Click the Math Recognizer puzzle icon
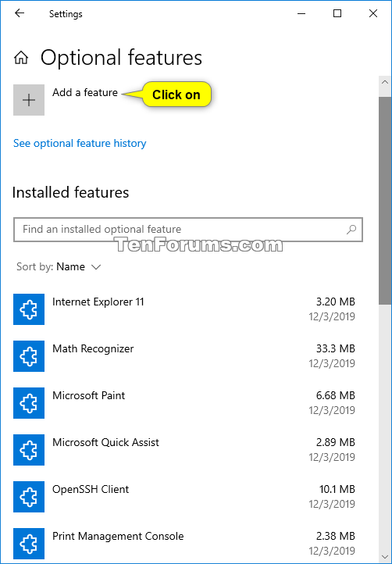This screenshot has width=392, height=564. 29,356
